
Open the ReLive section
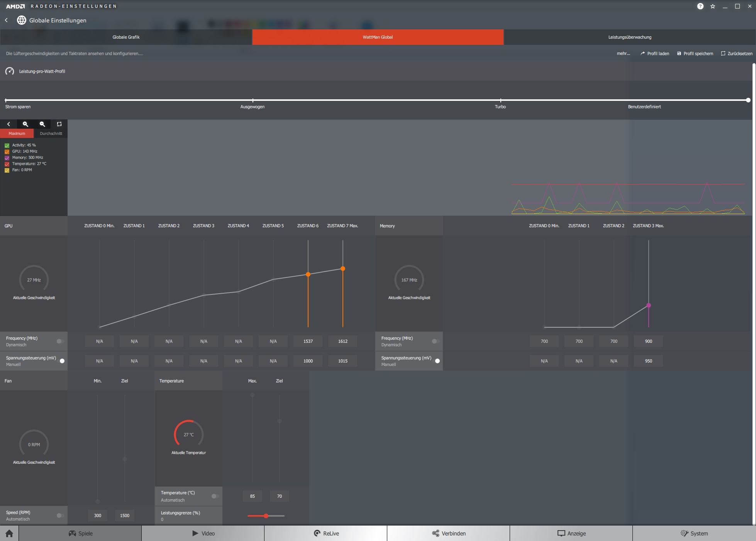coord(325,533)
